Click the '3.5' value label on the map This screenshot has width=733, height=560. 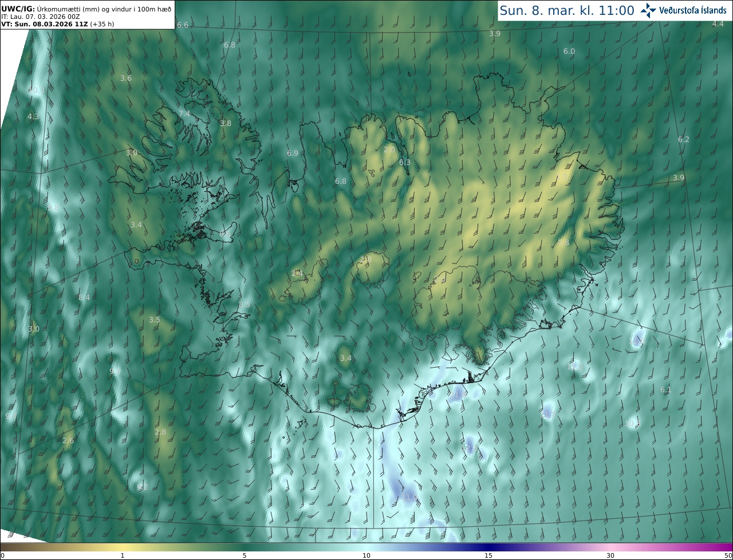tap(155, 320)
